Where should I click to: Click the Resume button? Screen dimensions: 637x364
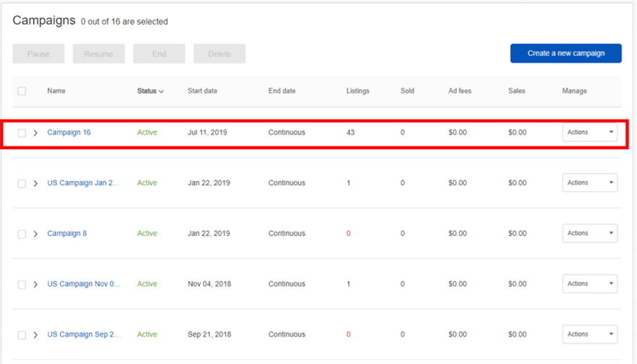point(98,54)
